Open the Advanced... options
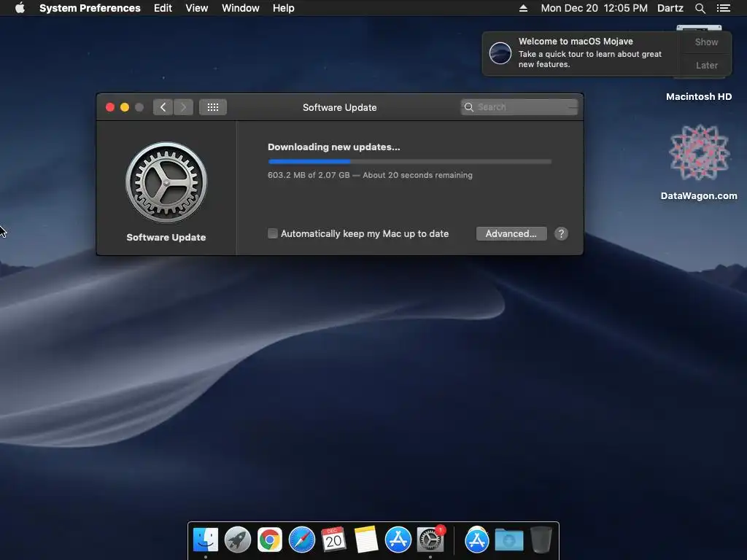Image resolution: width=747 pixels, height=560 pixels. (x=511, y=233)
